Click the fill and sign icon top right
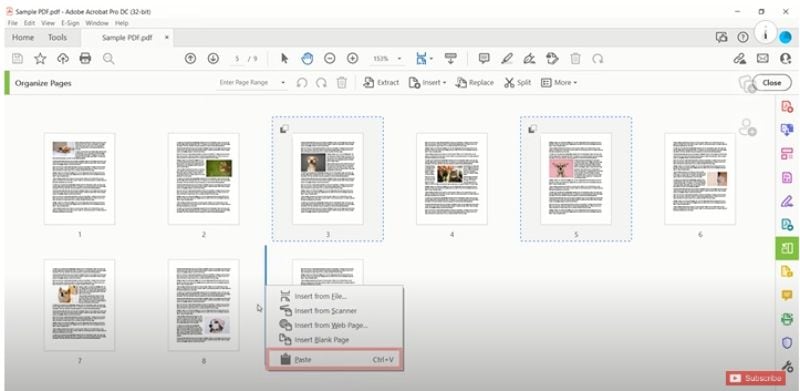 [740, 59]
